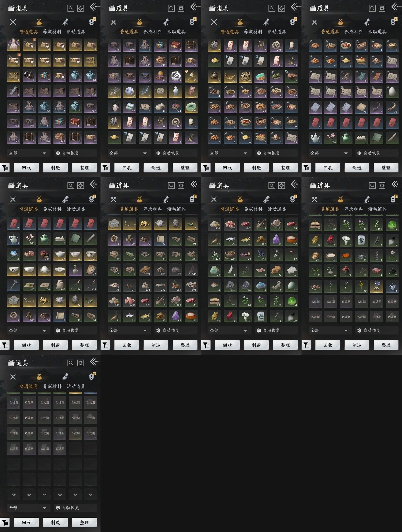Click 整理 button in the empty-slots panel

[x=84, y=522]
